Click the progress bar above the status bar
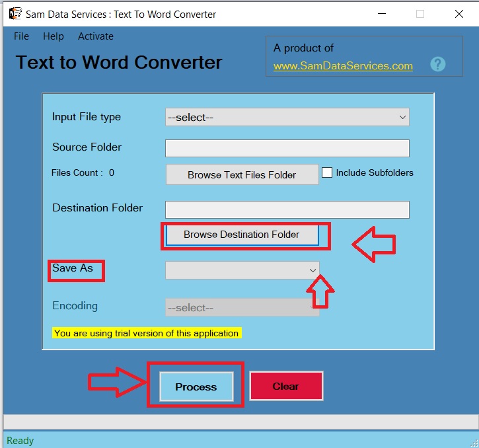Viewport: 479px width, 448px height. [x=240, y=422]
